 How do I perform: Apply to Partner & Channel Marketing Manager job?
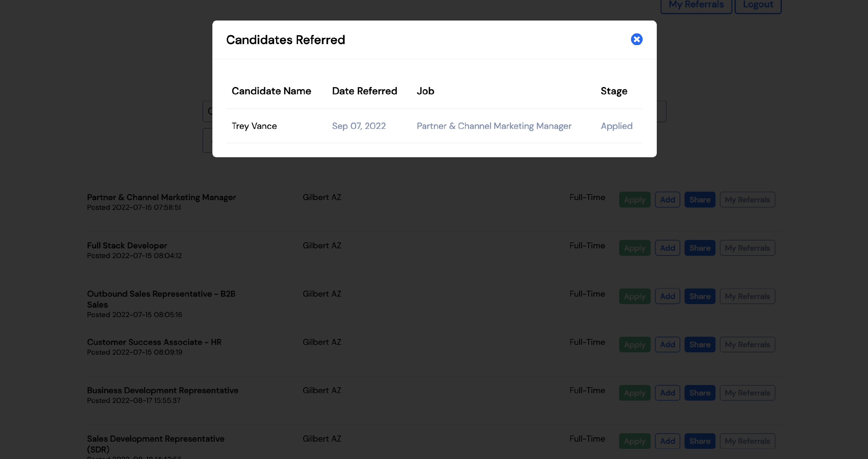(x=635, y=199)
